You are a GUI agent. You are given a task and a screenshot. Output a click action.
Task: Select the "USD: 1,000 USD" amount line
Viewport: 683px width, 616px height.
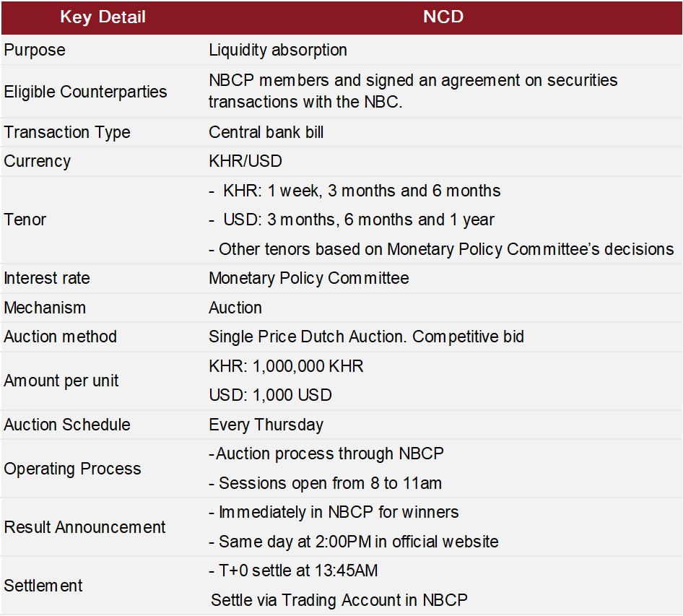coord(270,395)
